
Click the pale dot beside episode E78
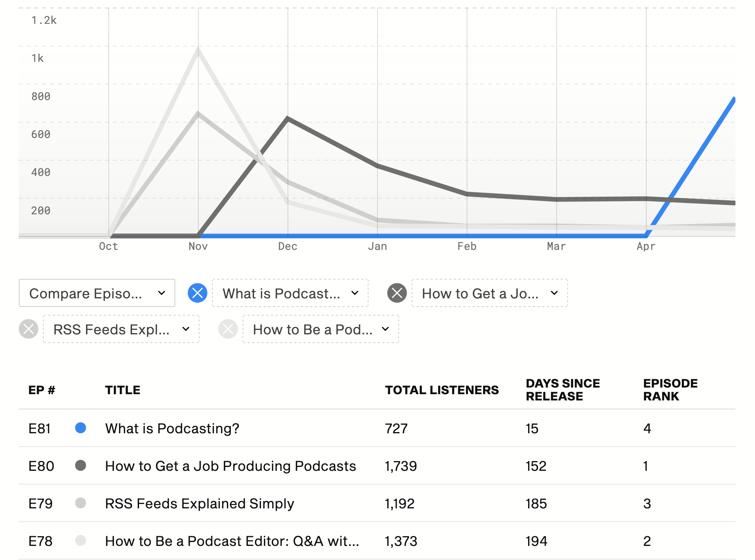pos(81,540)
